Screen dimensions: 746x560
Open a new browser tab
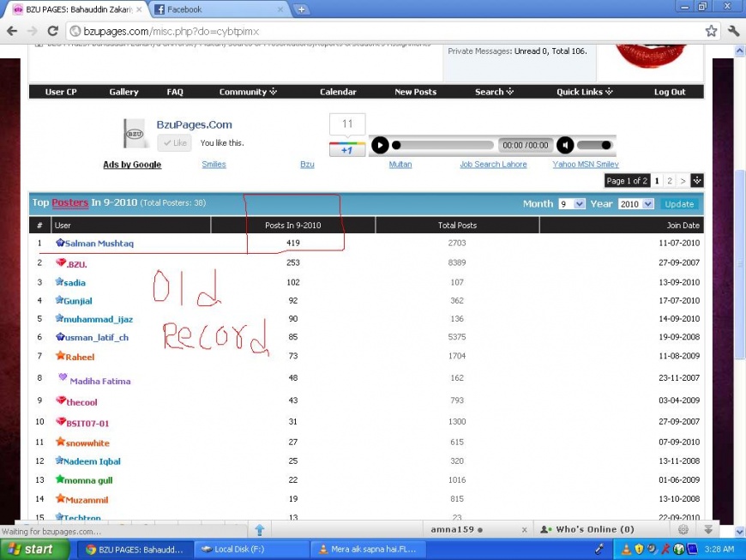[x=301, y=9]
